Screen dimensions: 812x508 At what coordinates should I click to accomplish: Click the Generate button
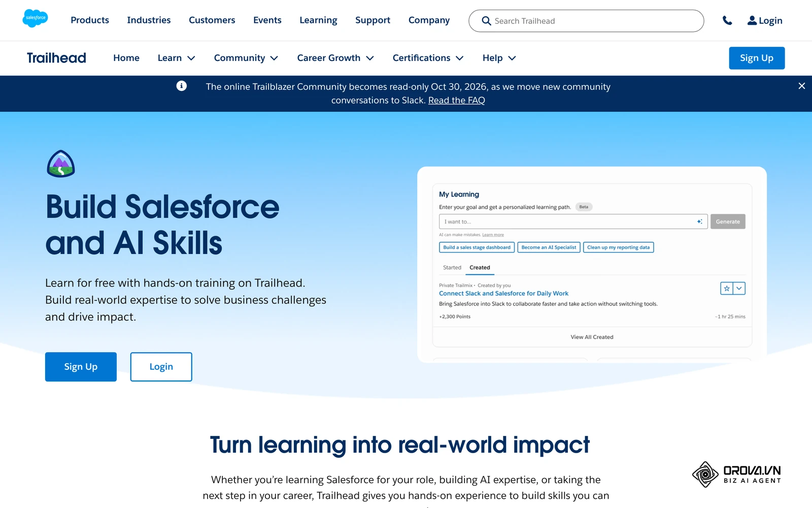point(728,221)
